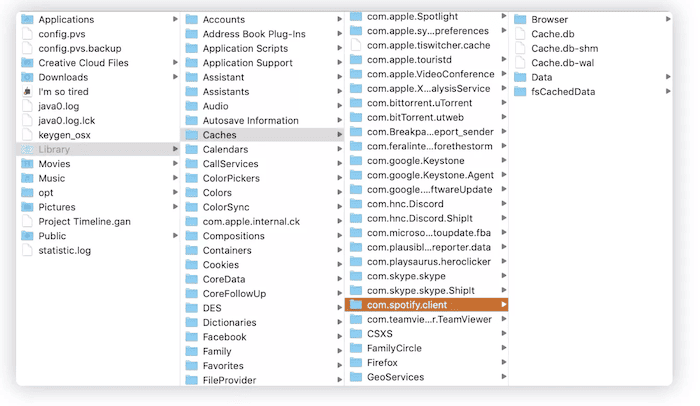Select the Firefox cache folder
The height and width of the screenshot is (406, 700).
(381, 363)
